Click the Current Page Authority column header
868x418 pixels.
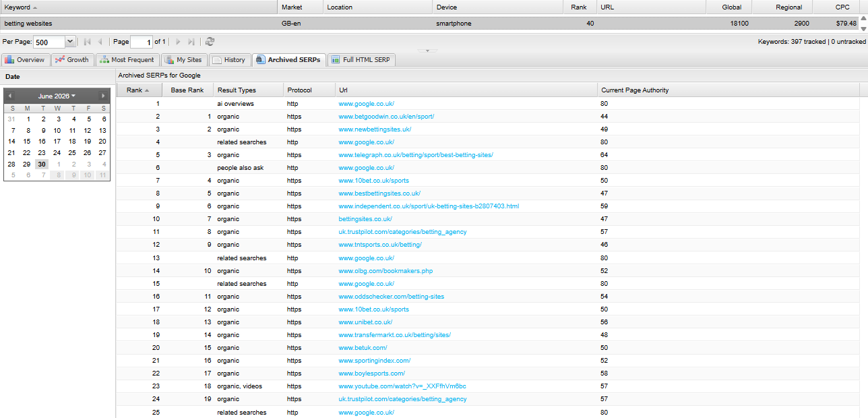pos(728,90)
